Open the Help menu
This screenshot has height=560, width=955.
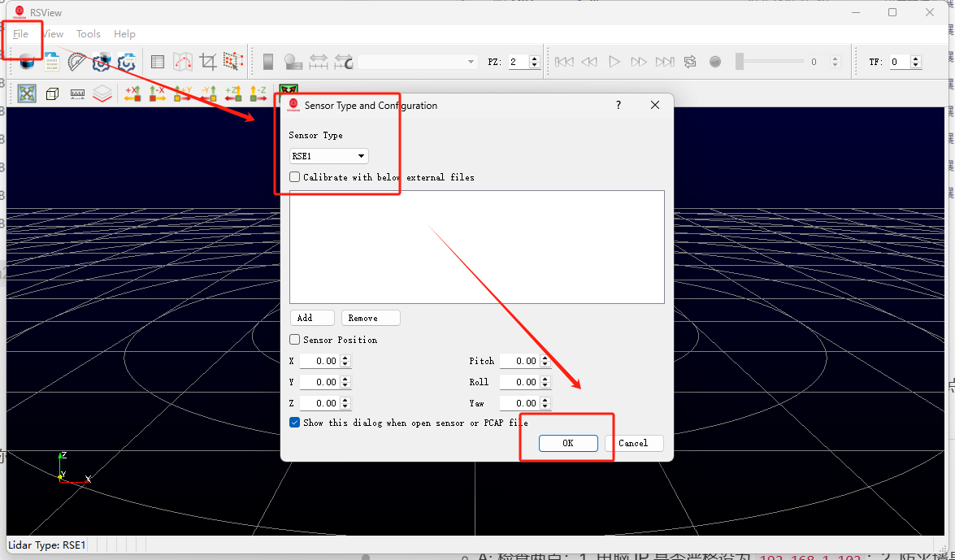pos(124,34)
